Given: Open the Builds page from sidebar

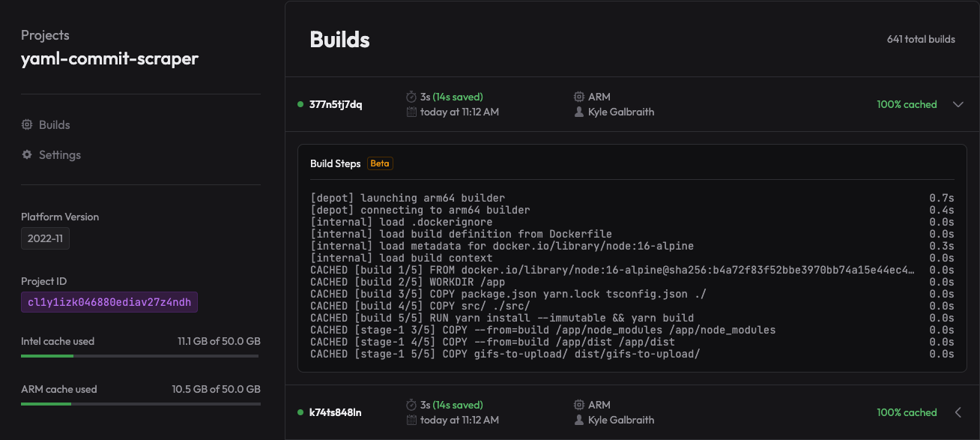Looking at the screenshot, I should click(x=54, y=125).
